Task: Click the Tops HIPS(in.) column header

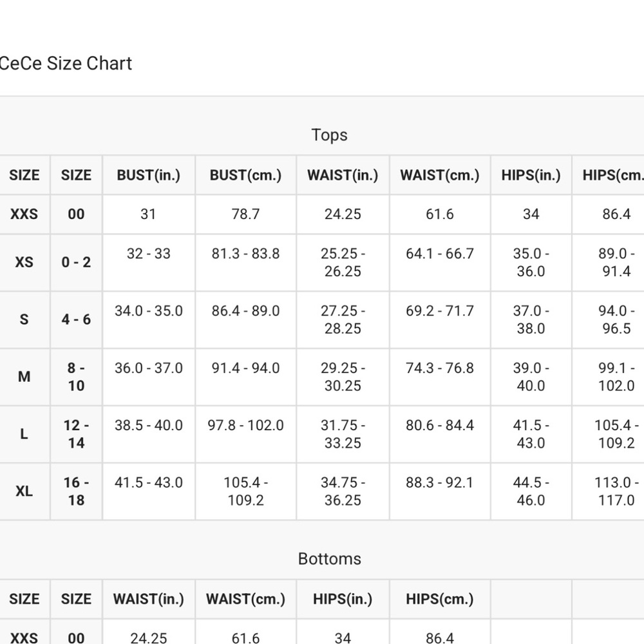Action: click(531, 175)
